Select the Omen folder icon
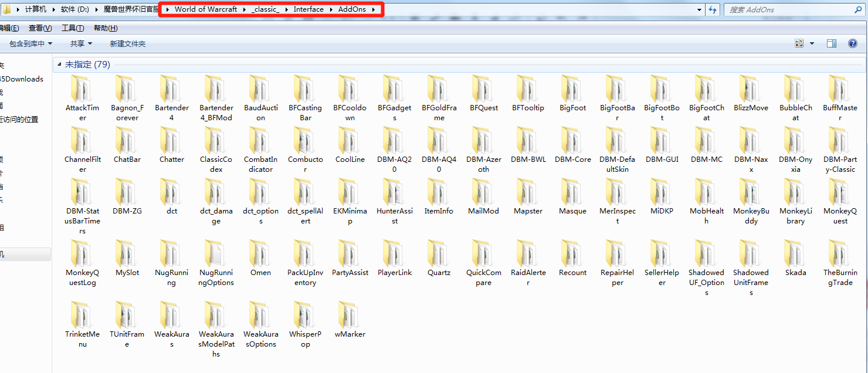 [260, 253]
